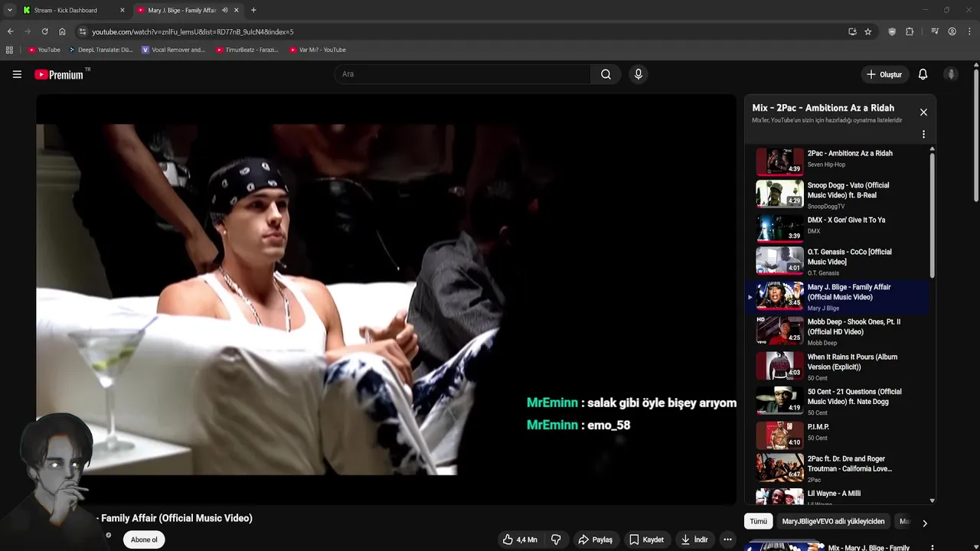Play DMX - X Gon' Give It To Ya
The width and height of the screenshot is (980, 551).
[837, 227]
